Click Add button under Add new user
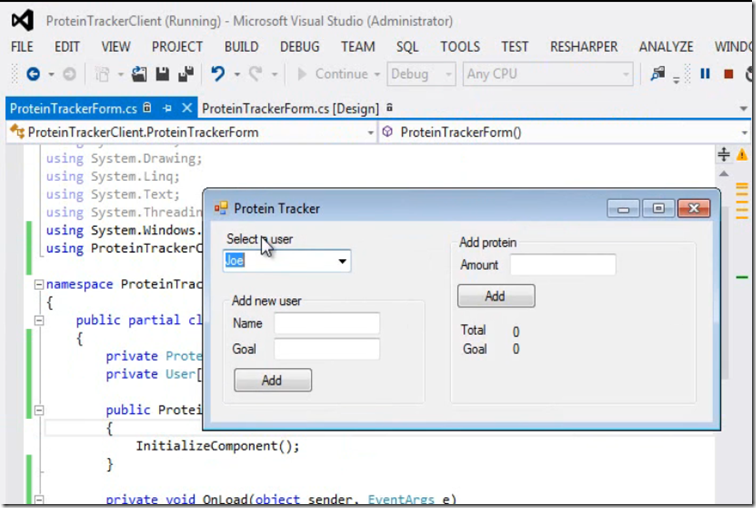The image size is (756, 508). tap(273, 380)
